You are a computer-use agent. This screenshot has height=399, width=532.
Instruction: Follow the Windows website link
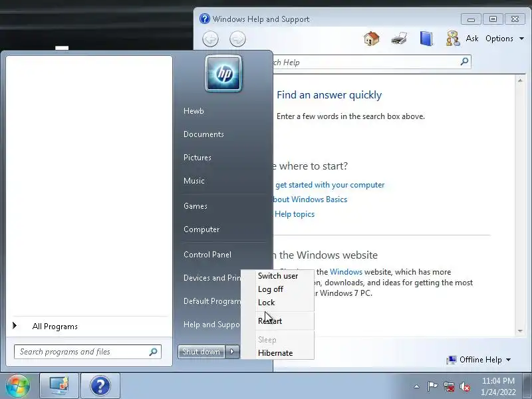346,272
